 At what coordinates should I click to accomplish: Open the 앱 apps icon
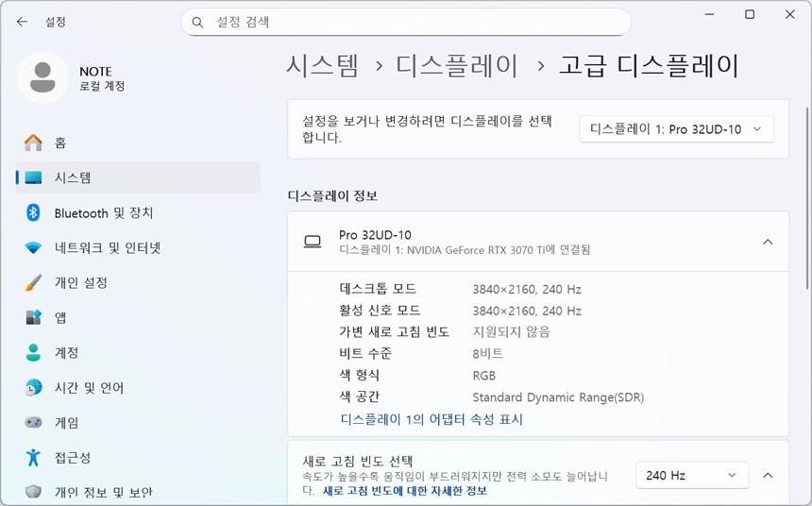33,317
